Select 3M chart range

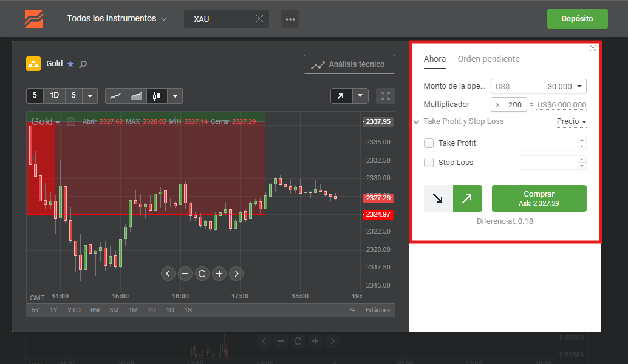(x=114, y=310)
